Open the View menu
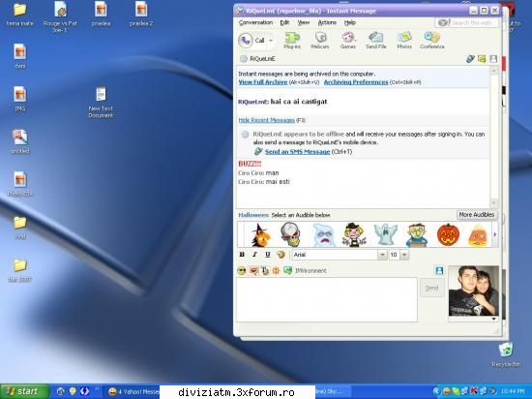The image size is (532, 399). coord(304,22)
